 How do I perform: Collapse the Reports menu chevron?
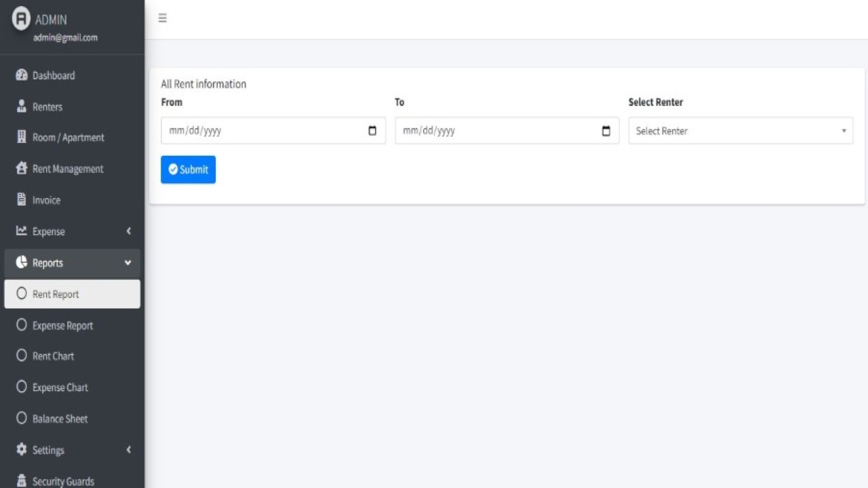coord(128,263)
